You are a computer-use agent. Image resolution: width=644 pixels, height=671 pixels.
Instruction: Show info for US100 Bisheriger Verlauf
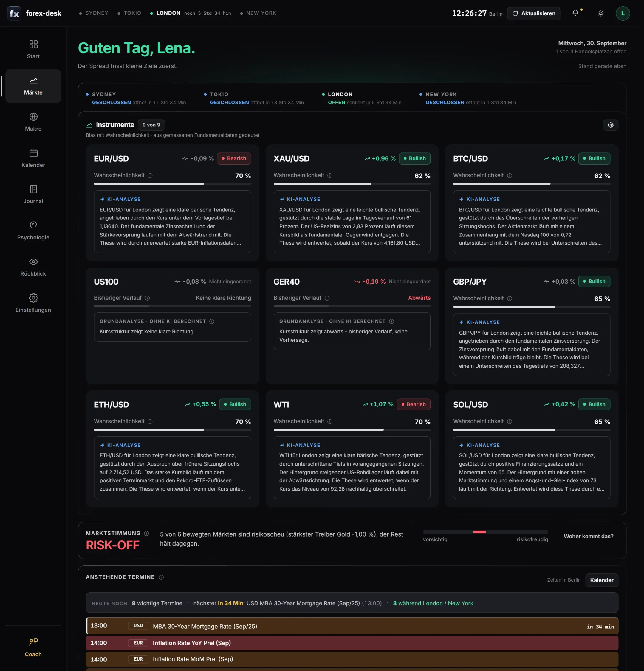[x=147, y=298]
